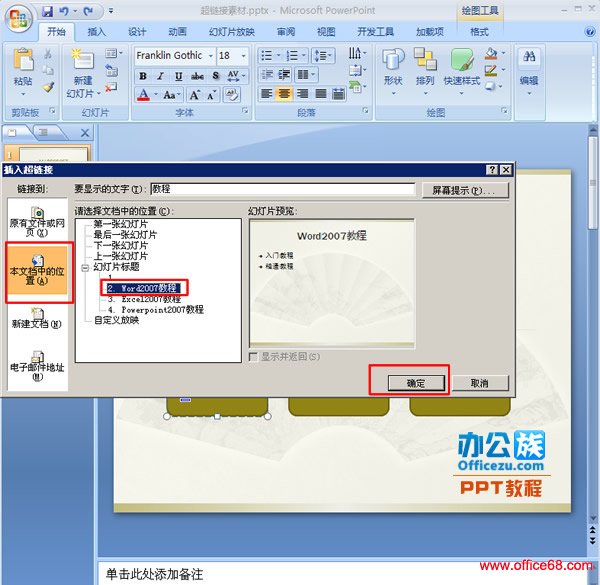
Task: Choose shape fill color bucket
Action: tap(491, 54)
